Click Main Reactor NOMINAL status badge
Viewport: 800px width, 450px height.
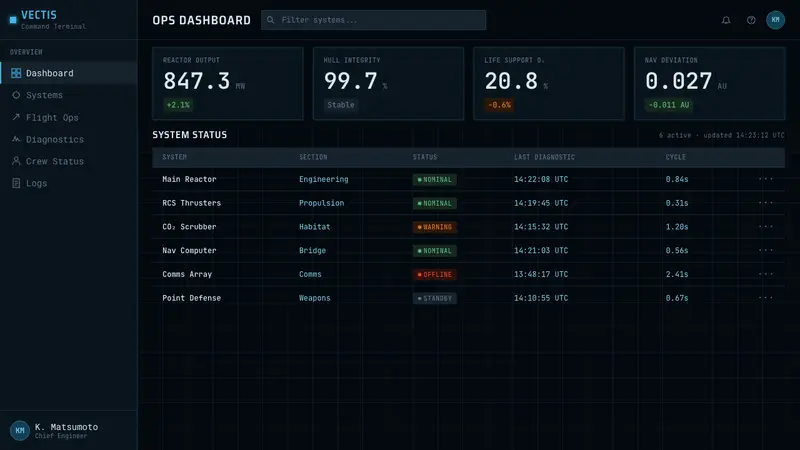tap(435, 179)
